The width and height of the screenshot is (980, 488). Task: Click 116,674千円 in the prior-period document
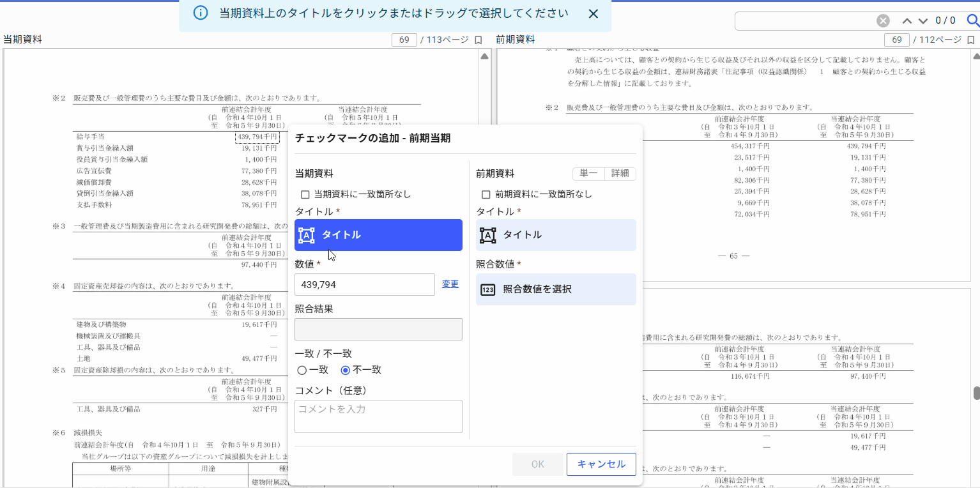751,377
